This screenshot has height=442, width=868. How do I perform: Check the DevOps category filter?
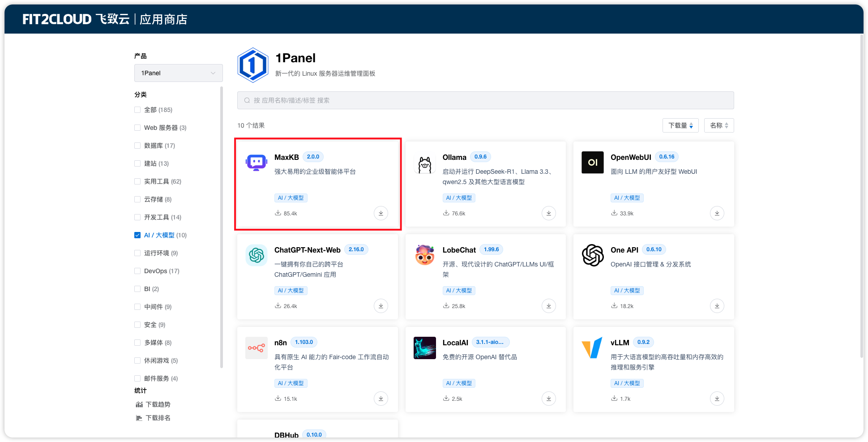point(137,271)
